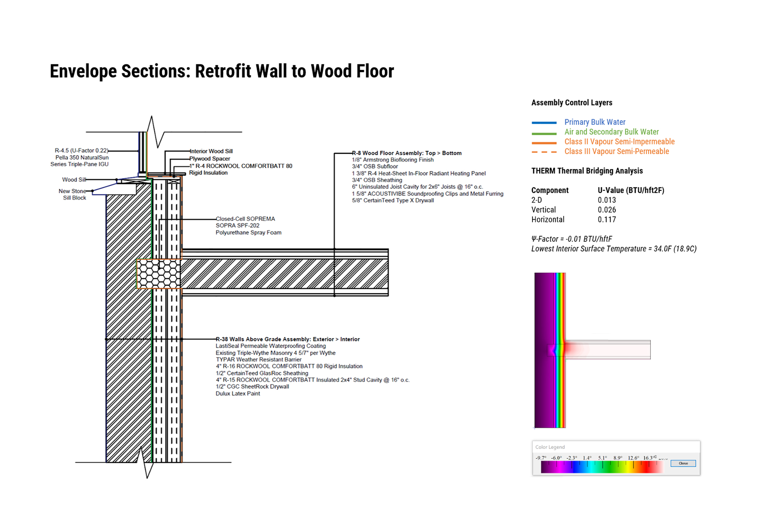The height and width of the screenshot is (532, 765).
Task: Click the Class III Vapour Semi-Permeable label
Action: point(616,151)
